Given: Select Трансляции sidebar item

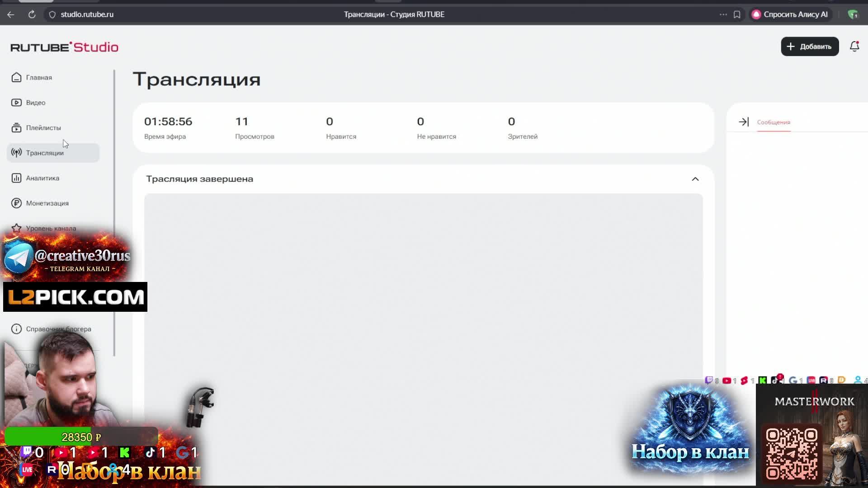Looking at the screenshot, I should pos(44,153).
